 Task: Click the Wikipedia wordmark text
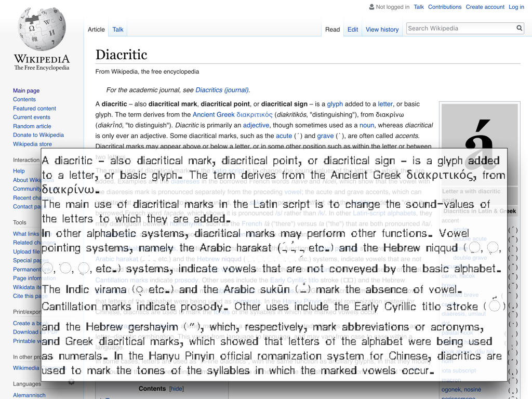42,59
